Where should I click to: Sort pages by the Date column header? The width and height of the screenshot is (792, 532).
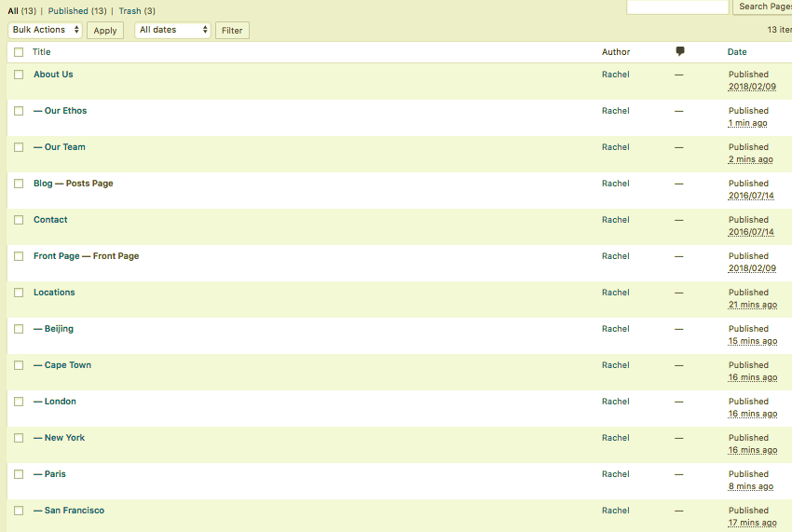(737, 52)
